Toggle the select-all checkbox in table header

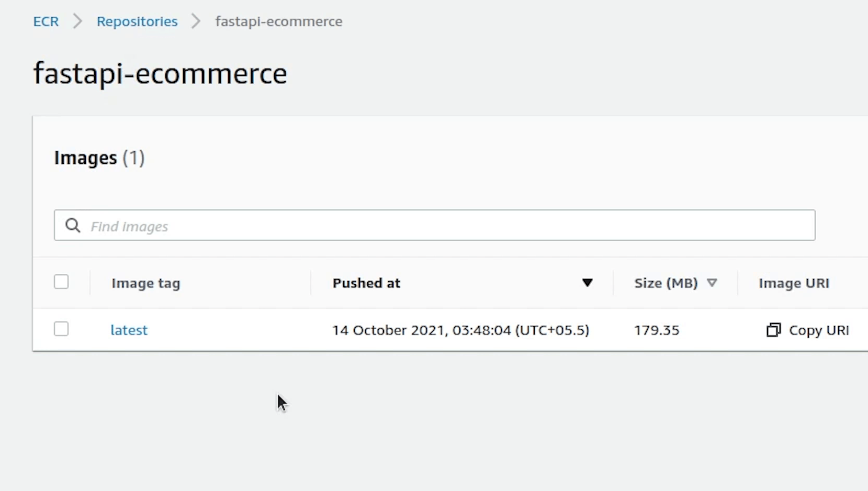click(61, 282)
